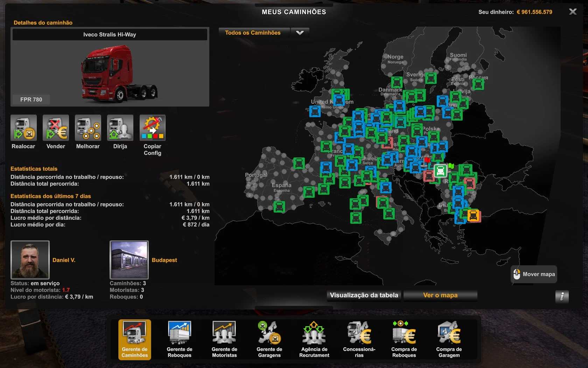The height and width of the screenshot is (368, 588).
Task: Open the Melhorar upgrade icon
Action: point(88,128)
